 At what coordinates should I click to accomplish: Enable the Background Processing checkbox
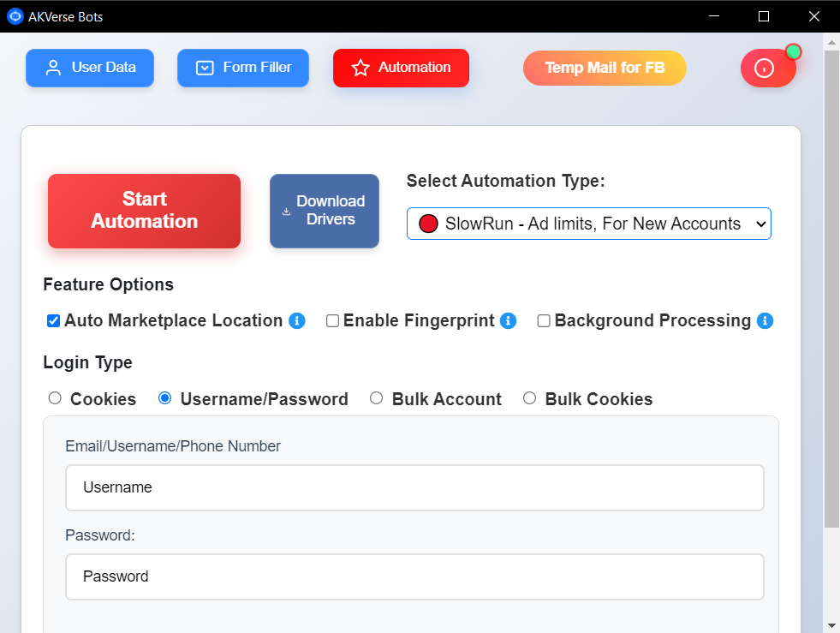tap(544, 320)
